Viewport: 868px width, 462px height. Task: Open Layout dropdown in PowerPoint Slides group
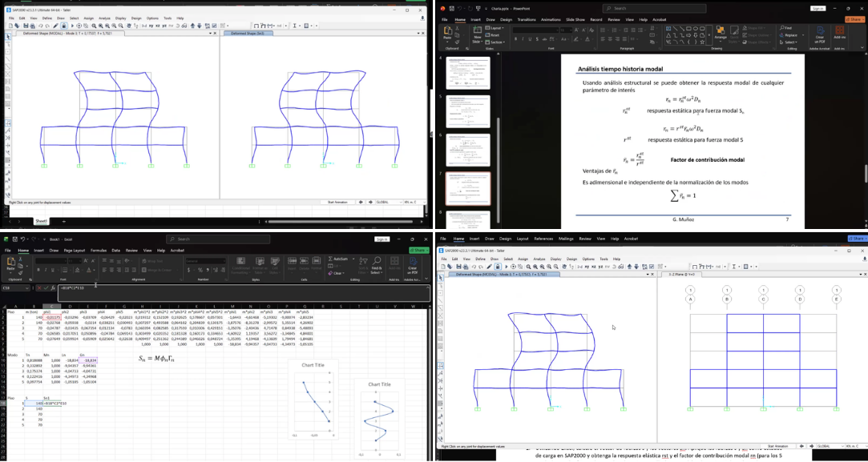495,28
